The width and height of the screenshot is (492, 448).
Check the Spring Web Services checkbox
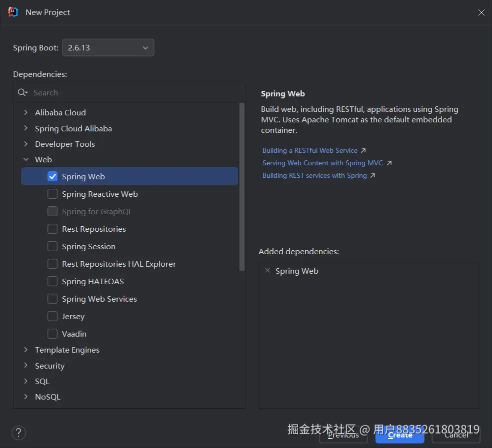pyautogui.click(x=52, y=299)
